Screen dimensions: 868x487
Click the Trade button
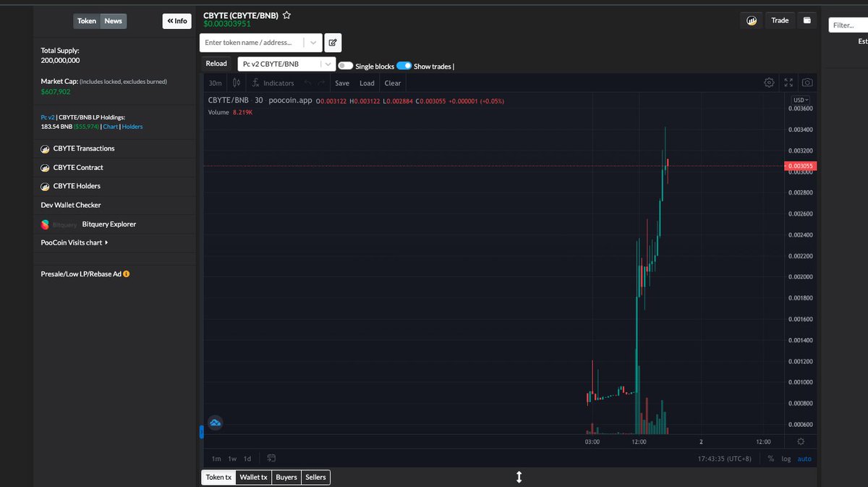tap(780, 20)
